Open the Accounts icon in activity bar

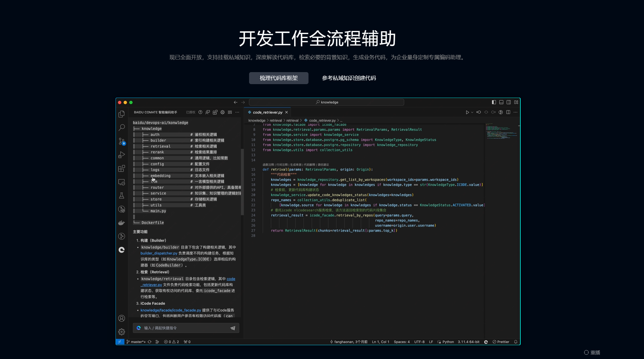point(122,318)
